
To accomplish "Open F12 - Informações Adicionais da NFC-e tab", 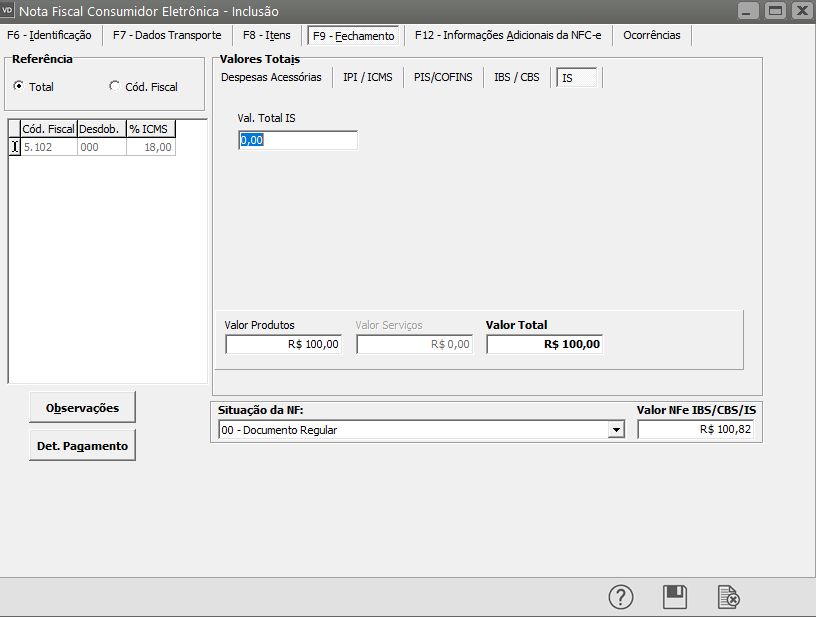I will pos(508,35).
